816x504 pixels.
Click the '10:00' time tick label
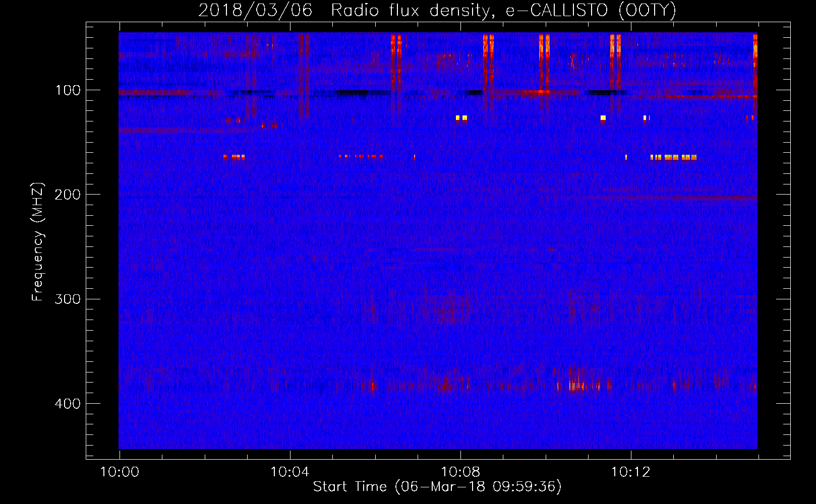(120, 472)
